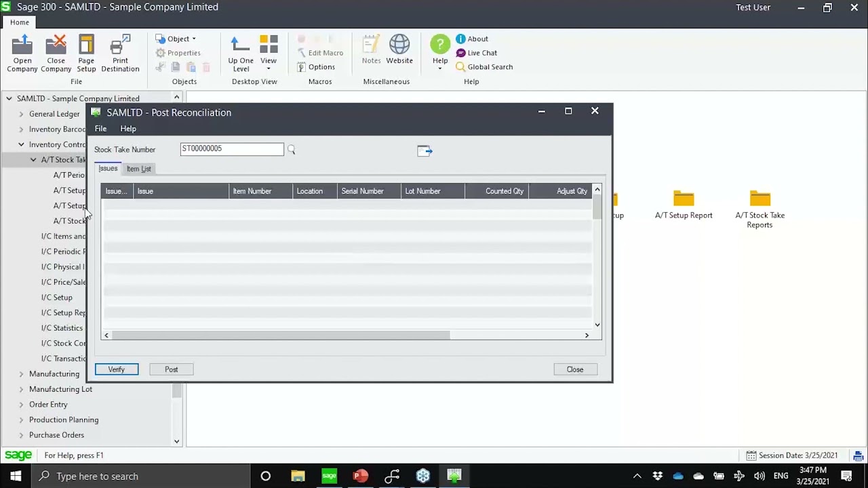Screen dimensions: 868x488
Task: Click the Properties gear in Objects
Action: pos(178,53)
